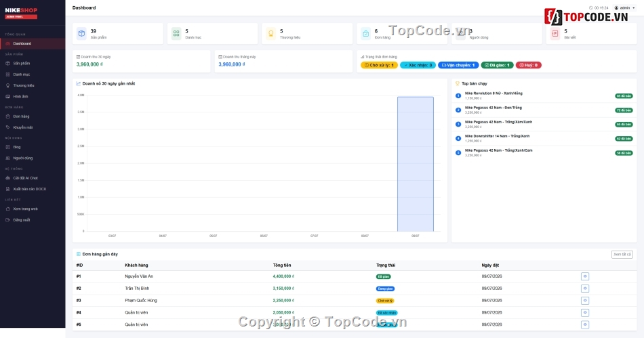The height and width of the screenshot is (338, 644).
Task: Open Sản phẩm in the sidebar
Action: click(33, 64)
